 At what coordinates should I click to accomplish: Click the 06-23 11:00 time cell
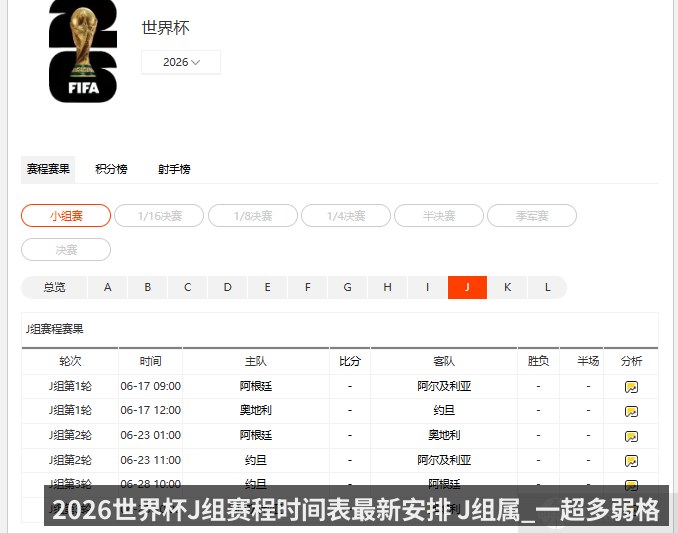(150, 460)
